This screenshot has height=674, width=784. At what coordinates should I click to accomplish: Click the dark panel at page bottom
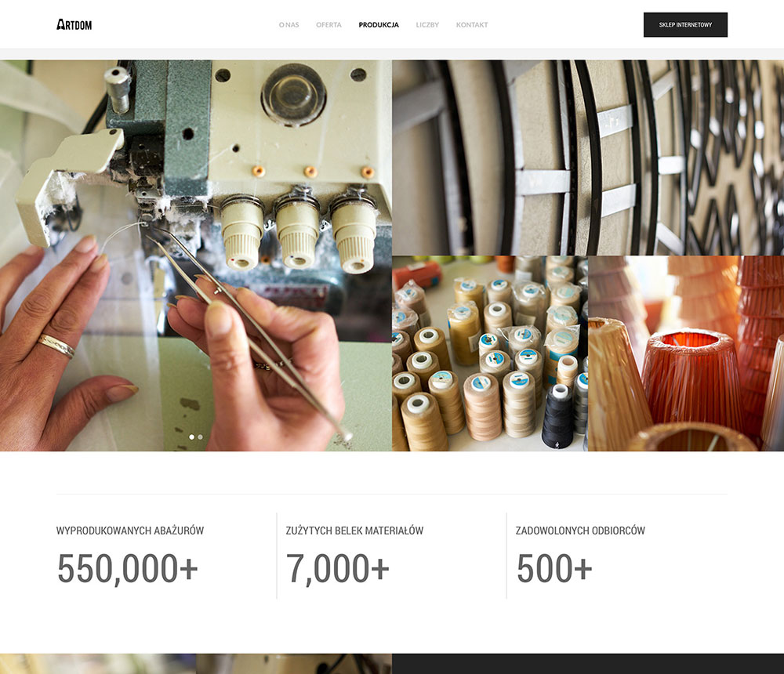tap(588, 664)
